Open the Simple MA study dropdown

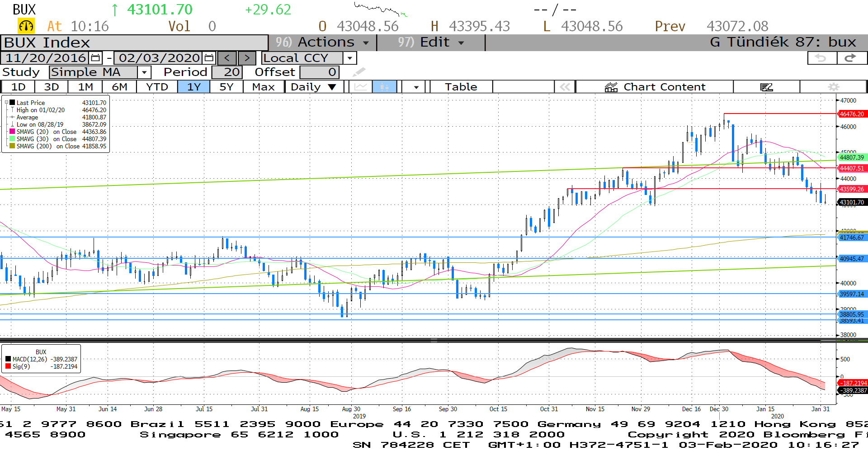(144, 72)
